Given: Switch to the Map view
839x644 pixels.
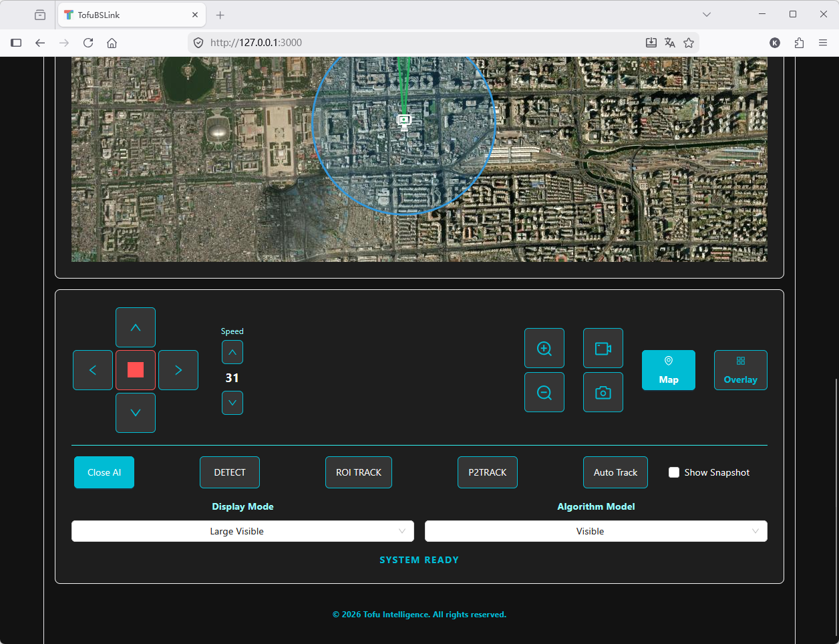Looking at the screenshot, I should point(669,370).
